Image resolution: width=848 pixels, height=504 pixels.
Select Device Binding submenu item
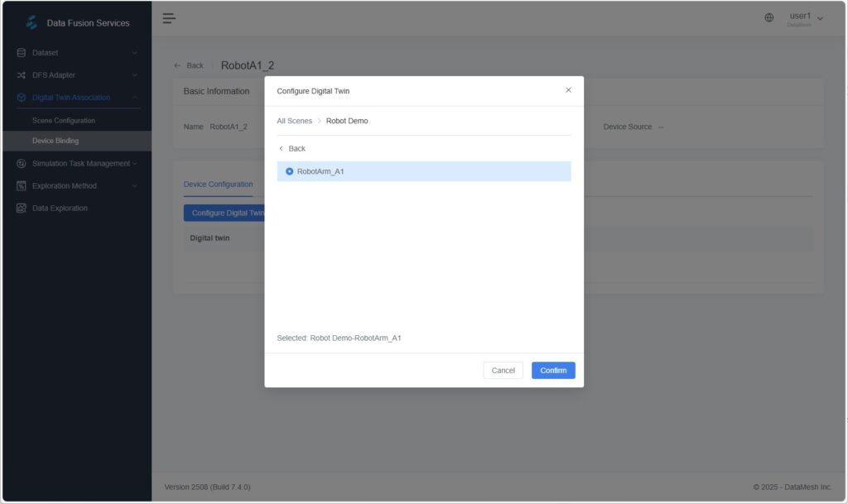[55, 141]
